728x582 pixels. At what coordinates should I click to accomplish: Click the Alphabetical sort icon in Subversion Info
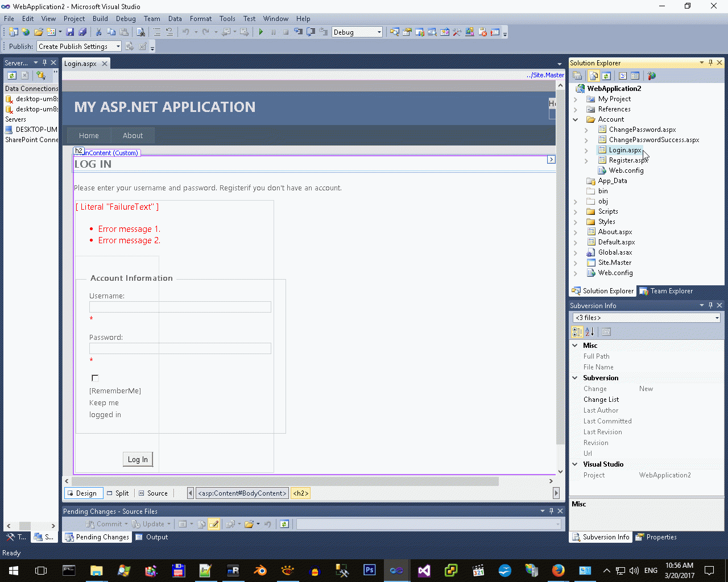pos(590,332)
